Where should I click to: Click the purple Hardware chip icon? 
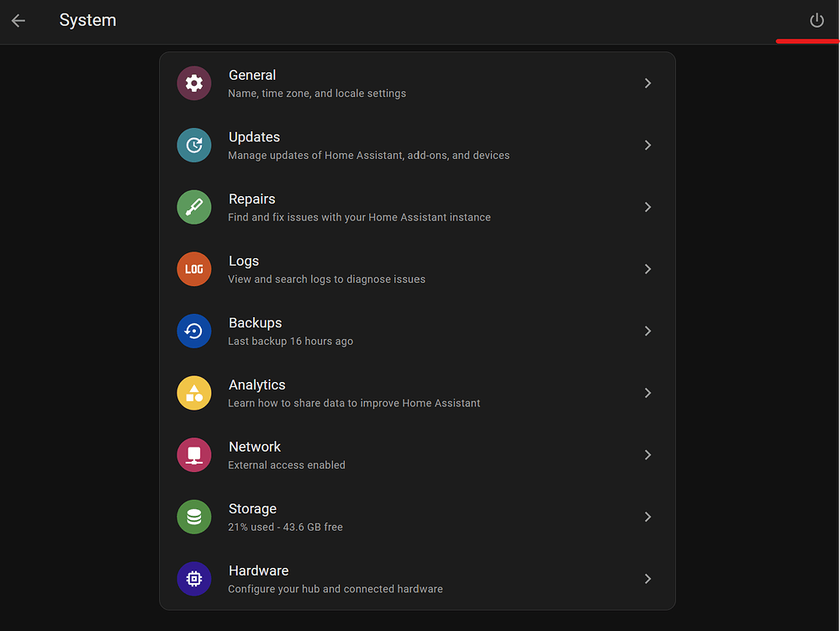194,579
